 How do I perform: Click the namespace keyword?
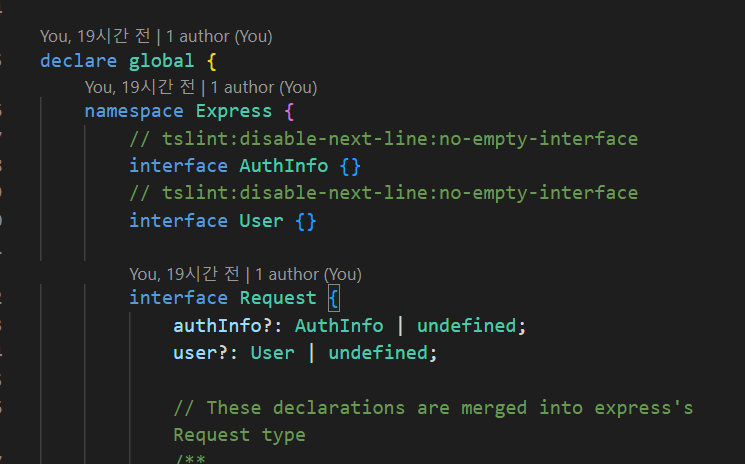(134, 111)
